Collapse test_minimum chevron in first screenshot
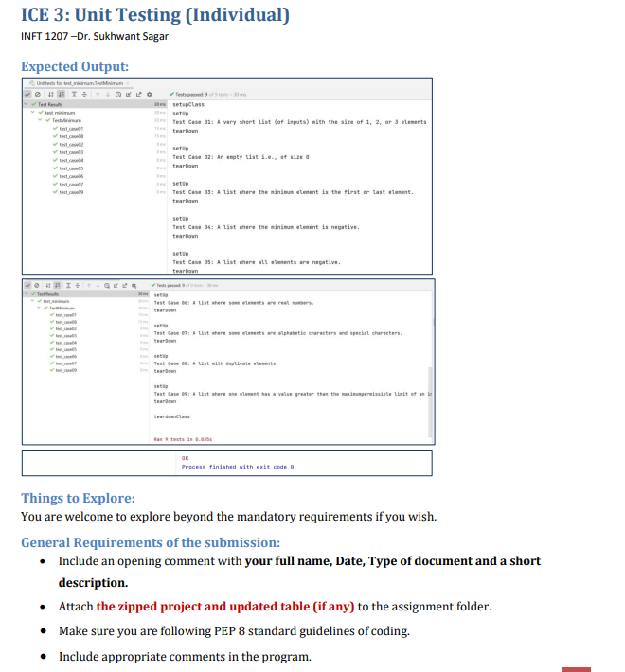The height and width of the screenshot is (672, 625). tap(33, 113)
